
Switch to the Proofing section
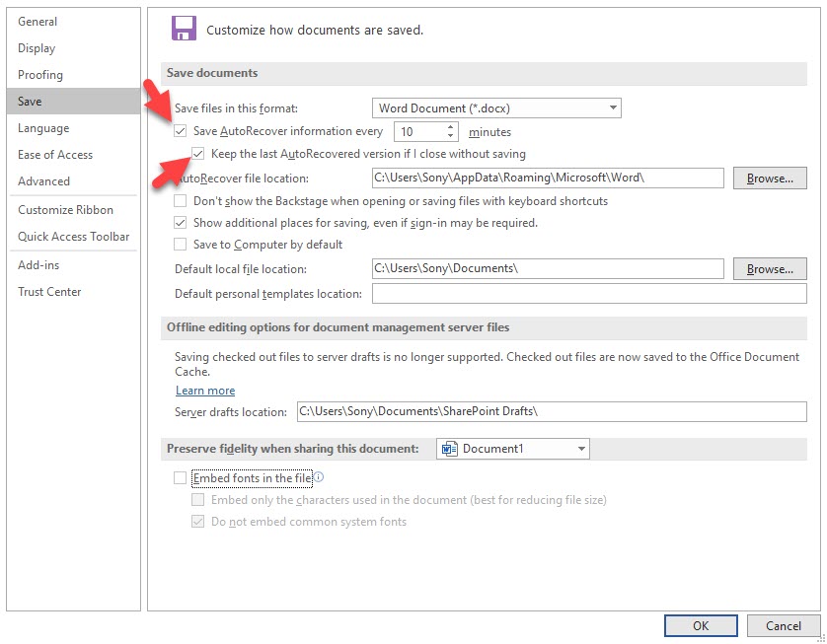[x=40, y=74]
